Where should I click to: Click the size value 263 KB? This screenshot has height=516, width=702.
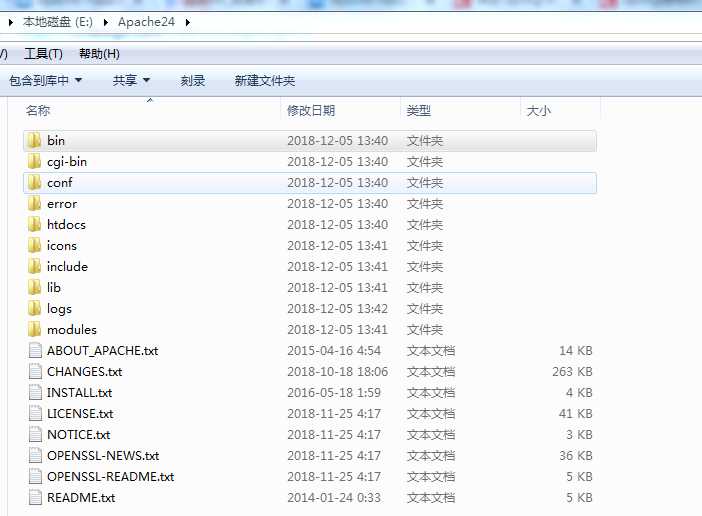572,372
